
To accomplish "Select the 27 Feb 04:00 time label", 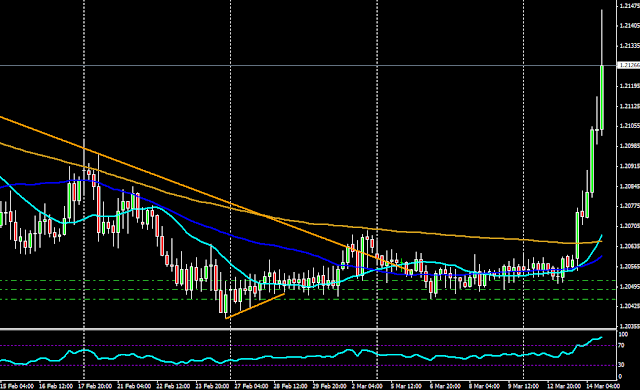I will coord(252,386).
